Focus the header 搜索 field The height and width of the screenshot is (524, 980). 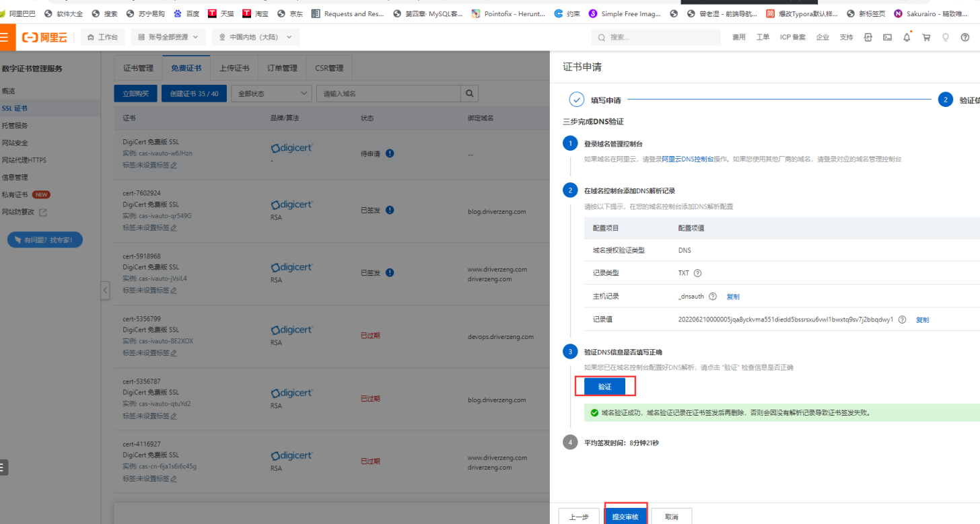656,38
